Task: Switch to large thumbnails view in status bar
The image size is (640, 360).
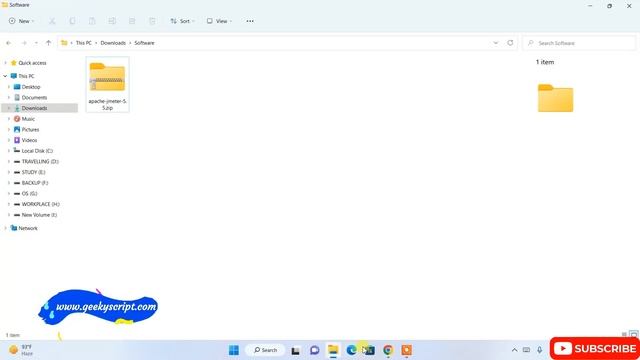Action: pos(633,335)
